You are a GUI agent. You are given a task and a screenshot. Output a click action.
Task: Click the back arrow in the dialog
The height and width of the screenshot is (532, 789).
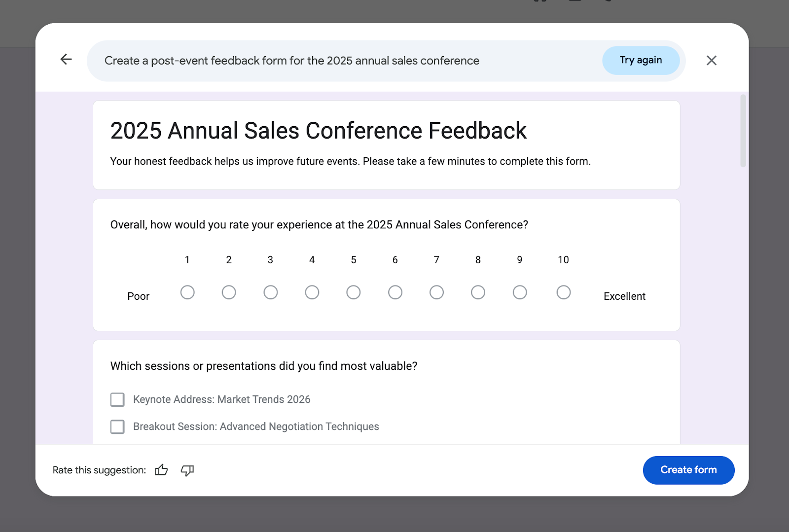[x=66, y=59]
